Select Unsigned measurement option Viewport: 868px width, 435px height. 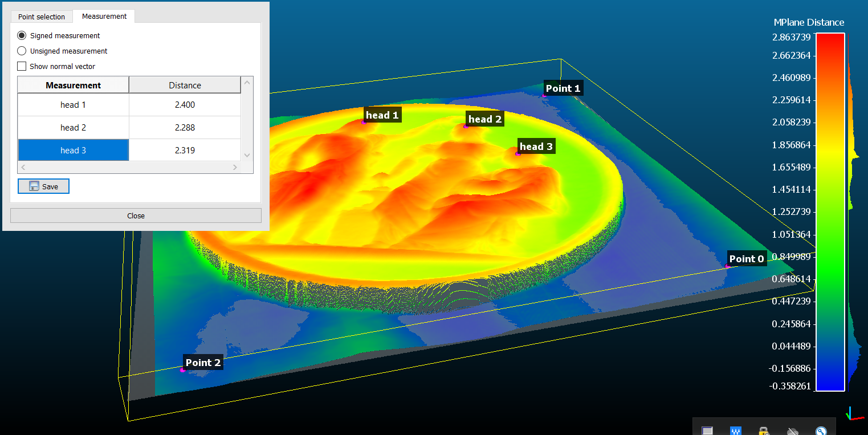[x=22, y=51]
